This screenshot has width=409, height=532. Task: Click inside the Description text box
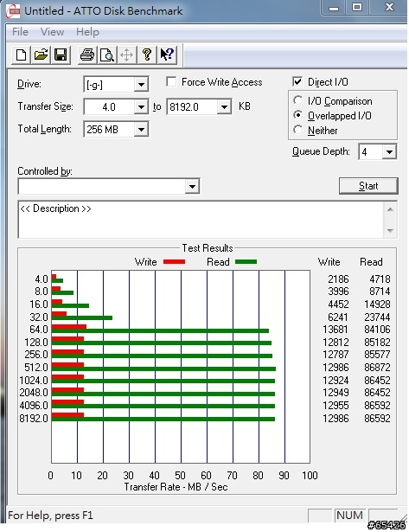[x=201, y=220]
